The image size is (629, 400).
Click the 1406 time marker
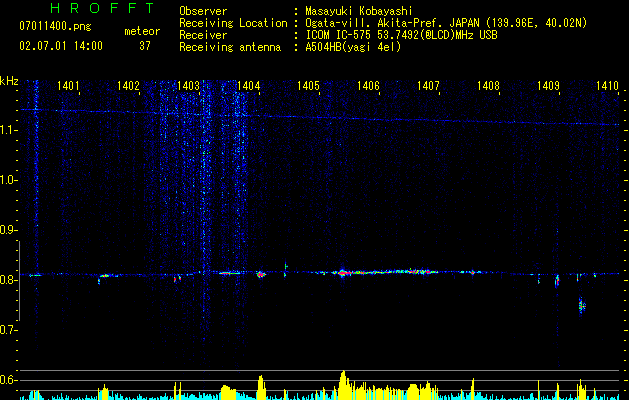(368, 85)
